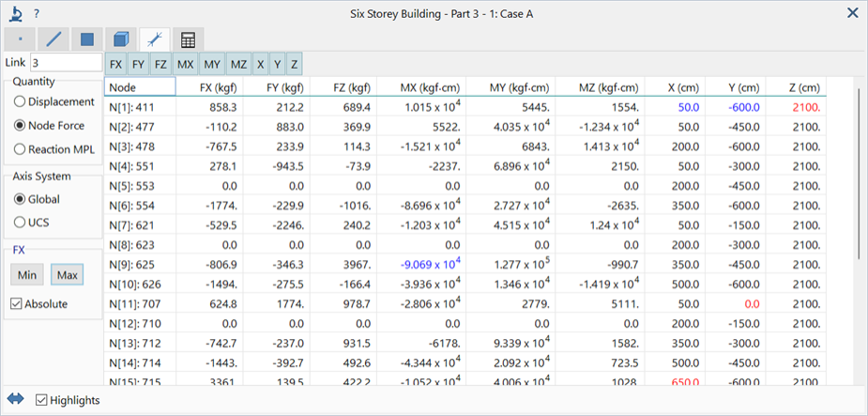Click the MZ (kgf·cm) column header
868x416 pixels.
pos(600,87)
